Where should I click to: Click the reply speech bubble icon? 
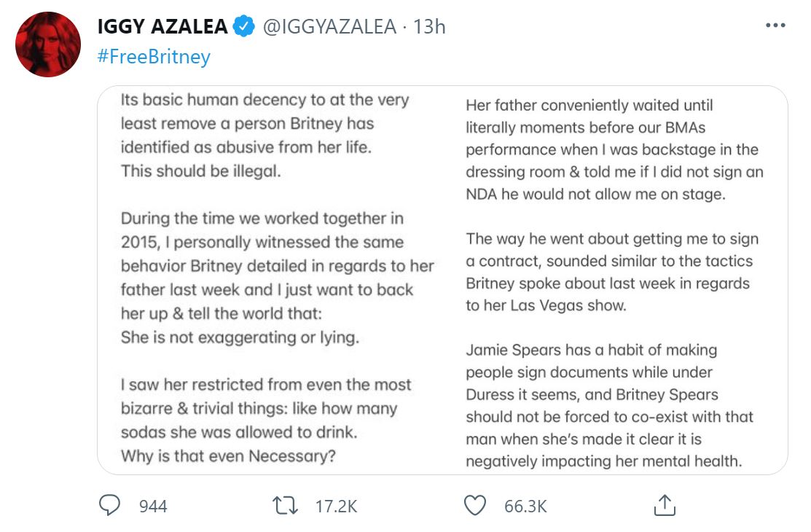click(109, 506)
